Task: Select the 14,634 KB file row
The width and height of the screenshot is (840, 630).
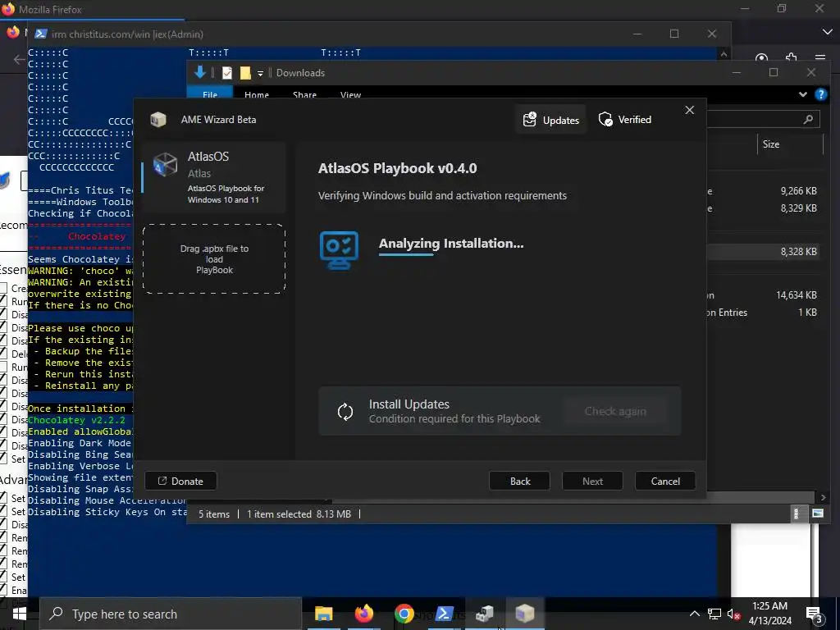Action: point(762,294)
